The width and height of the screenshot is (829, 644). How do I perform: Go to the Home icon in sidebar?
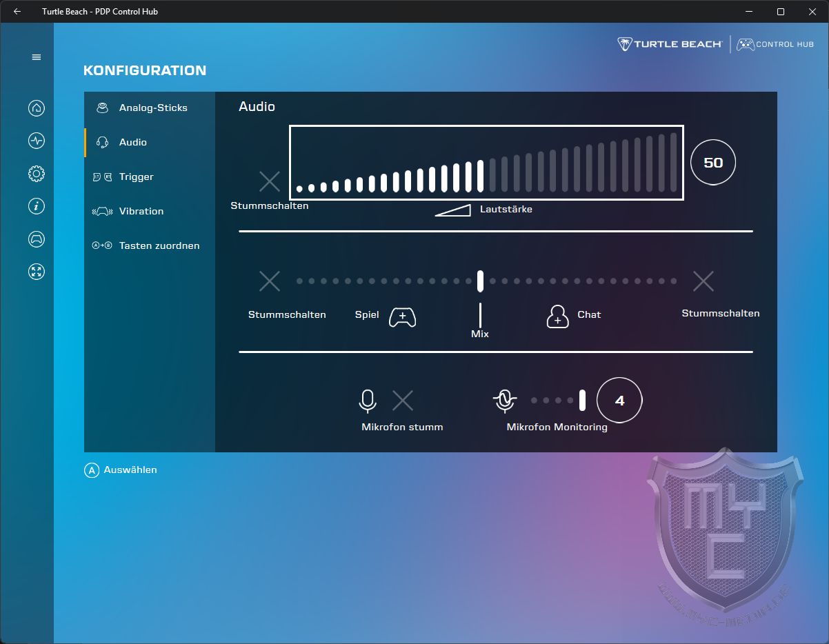pyautogui.click(x=37, y=108)
